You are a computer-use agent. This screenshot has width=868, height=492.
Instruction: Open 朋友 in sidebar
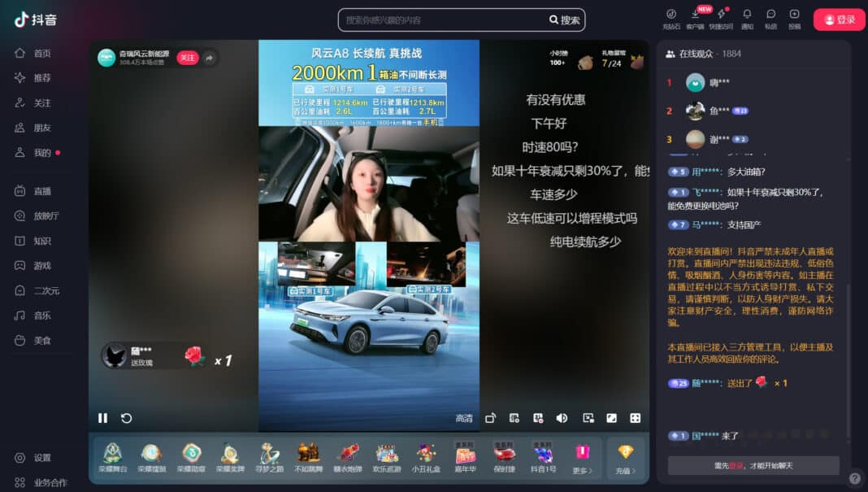tap(33, 128)
